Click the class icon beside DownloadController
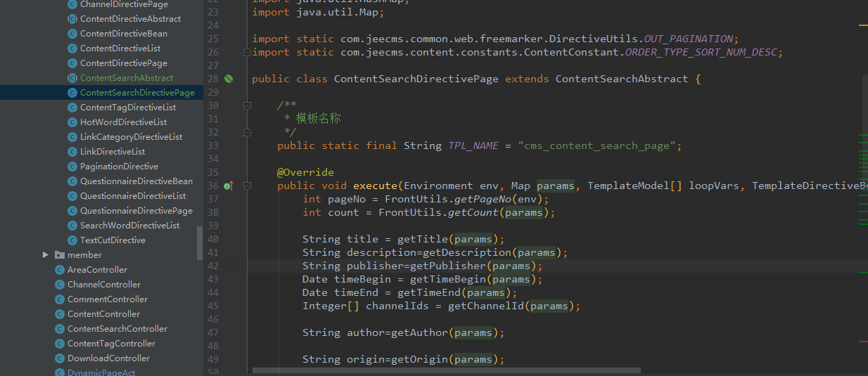868x376 pixels. pos(60,358)
